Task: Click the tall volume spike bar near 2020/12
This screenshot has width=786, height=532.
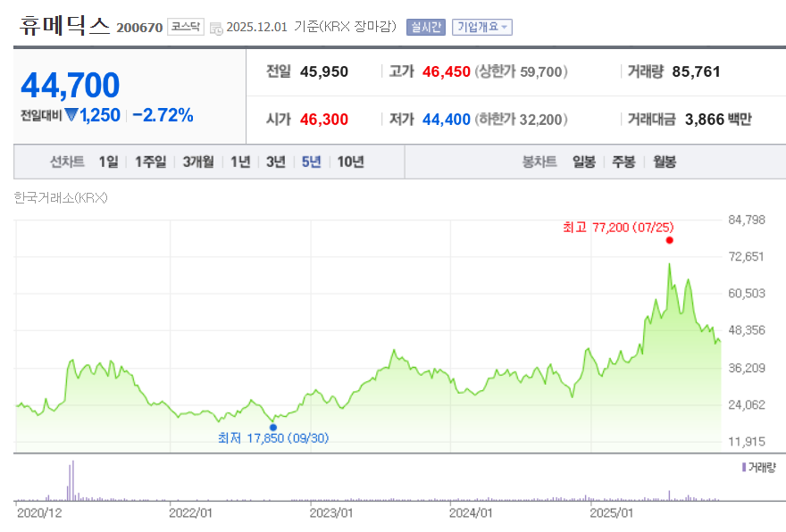Action: click(x=73, y=480)
